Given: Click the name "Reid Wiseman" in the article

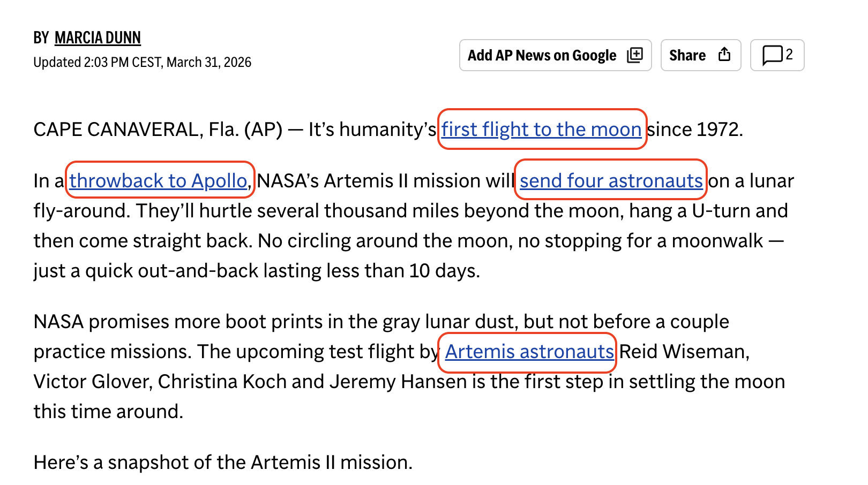Looking at the screenshot, I should click(x=683, y=352).
